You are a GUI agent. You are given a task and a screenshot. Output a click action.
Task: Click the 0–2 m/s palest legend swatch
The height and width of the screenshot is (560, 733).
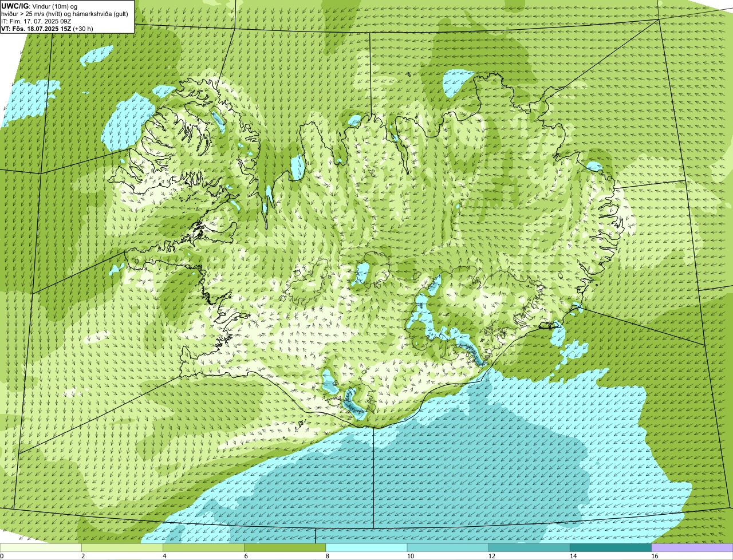[x=41, y=547]
